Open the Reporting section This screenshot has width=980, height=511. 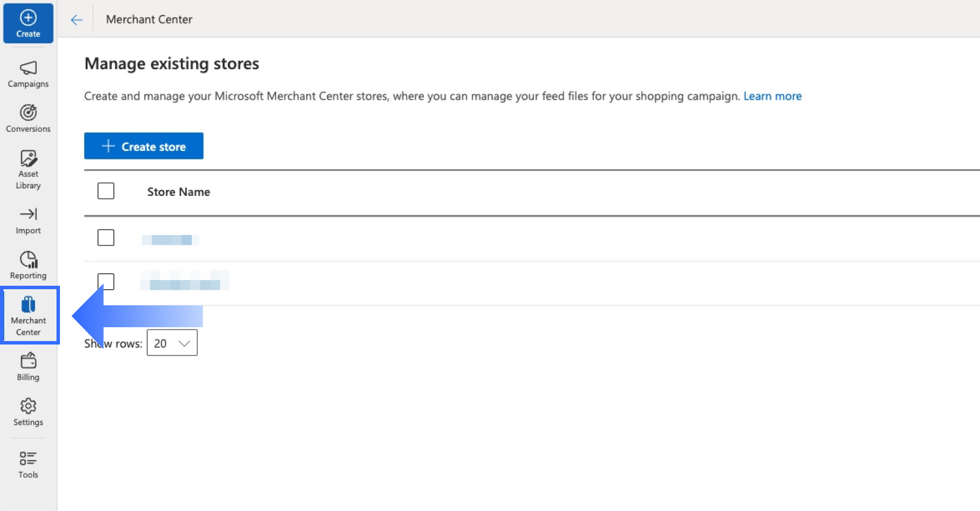pos(28,265)
